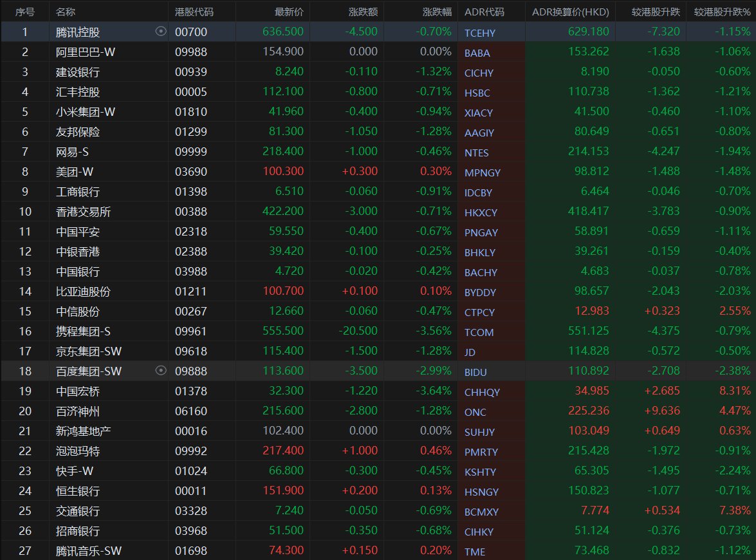The image size is (756, 560).
Task: Click the watch icon beside 腾讯控股
Action: (x=161, y=31)
